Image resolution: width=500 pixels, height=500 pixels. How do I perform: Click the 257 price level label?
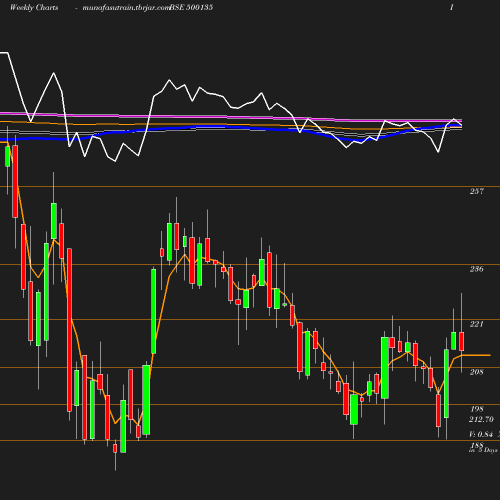[x=477, y=191]
